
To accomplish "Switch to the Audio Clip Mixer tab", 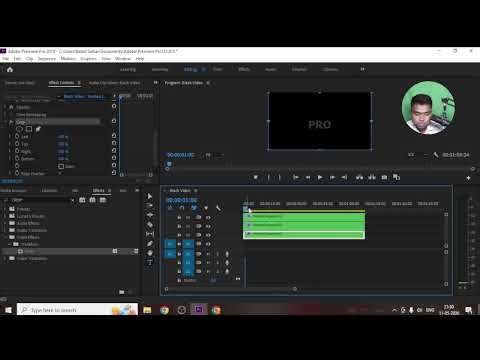I will click(x=114, y=83).
